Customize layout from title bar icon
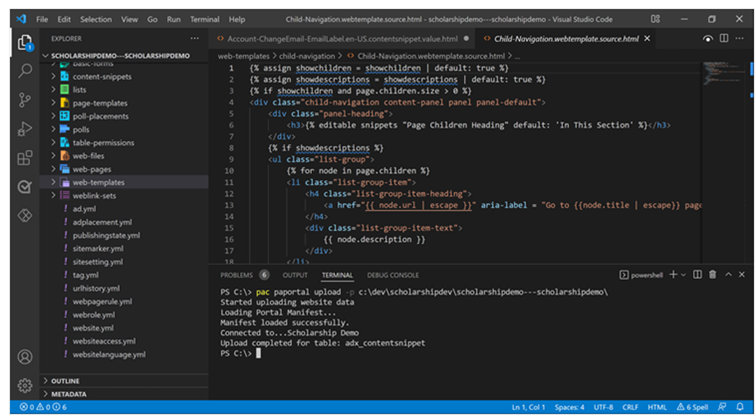 pyautogui.click(x=655, y=19)
